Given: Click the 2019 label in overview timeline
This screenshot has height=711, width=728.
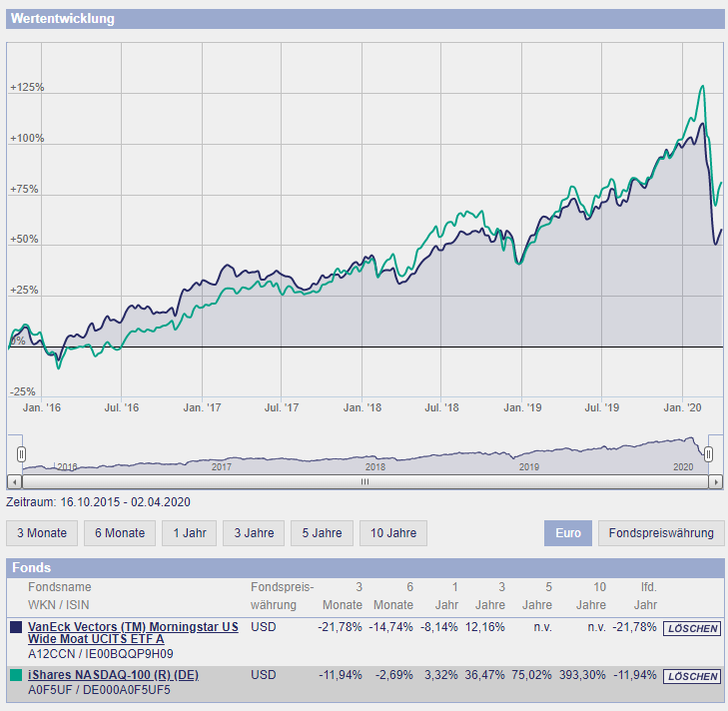Looking at the screenshot, I should [529, 466].
